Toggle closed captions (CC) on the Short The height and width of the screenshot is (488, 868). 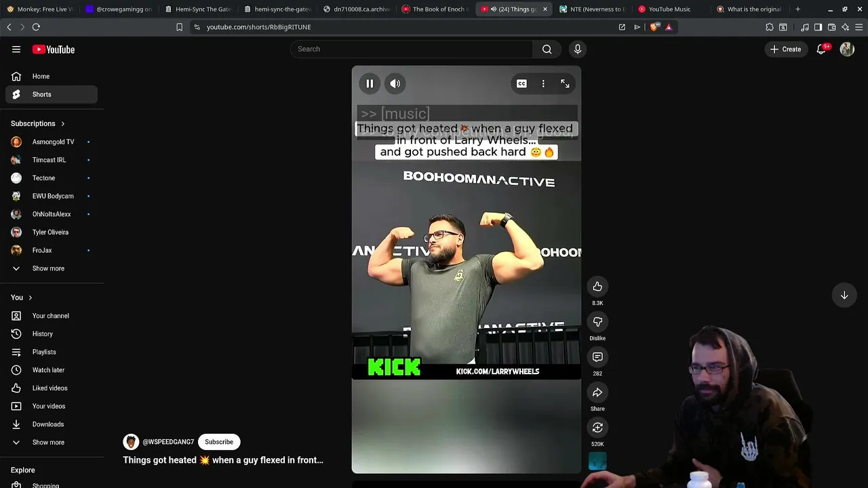[521, 84]
